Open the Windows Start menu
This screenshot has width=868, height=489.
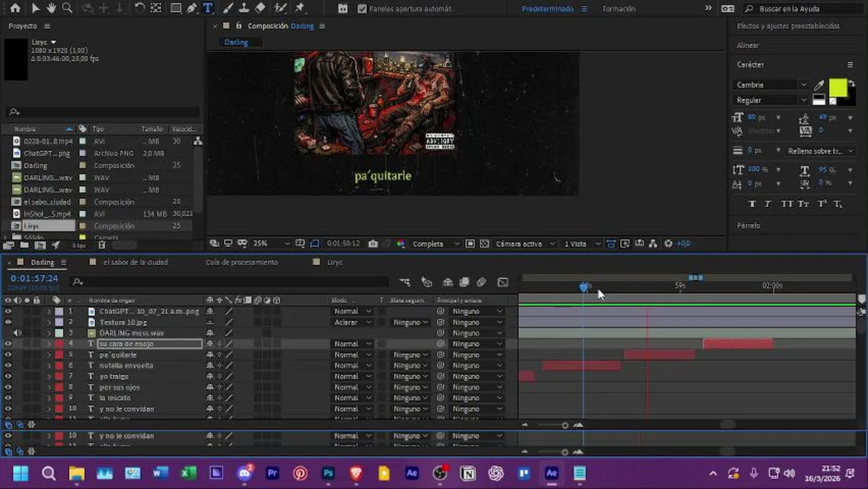(20, 473)
